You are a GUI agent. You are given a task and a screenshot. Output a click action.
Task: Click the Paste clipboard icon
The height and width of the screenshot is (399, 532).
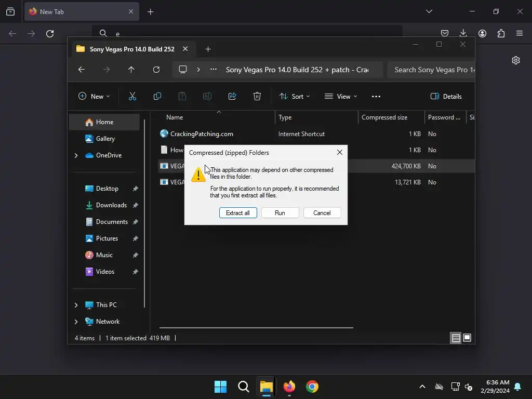click(x=182, y=96)
